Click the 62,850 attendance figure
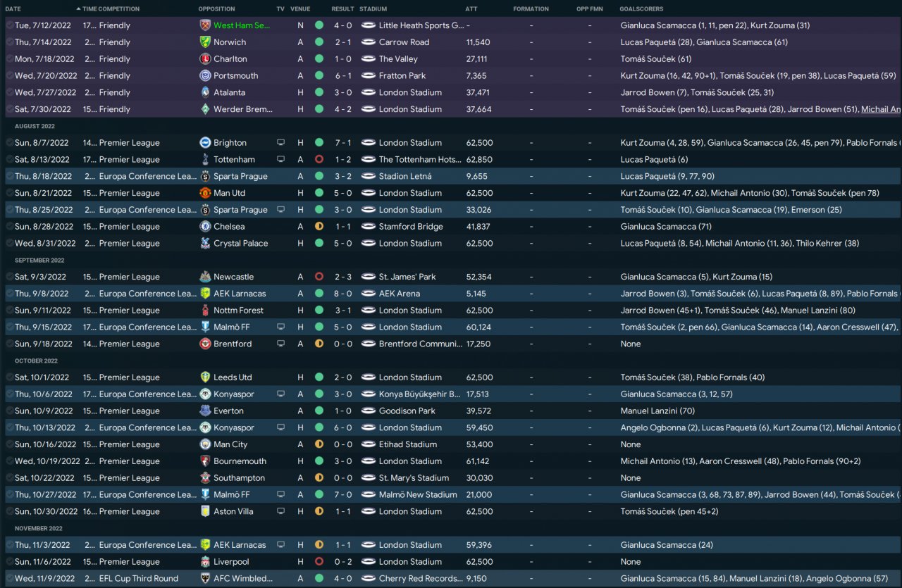The width and height of the screenshot is (902, 588). [x=479, y=160]
